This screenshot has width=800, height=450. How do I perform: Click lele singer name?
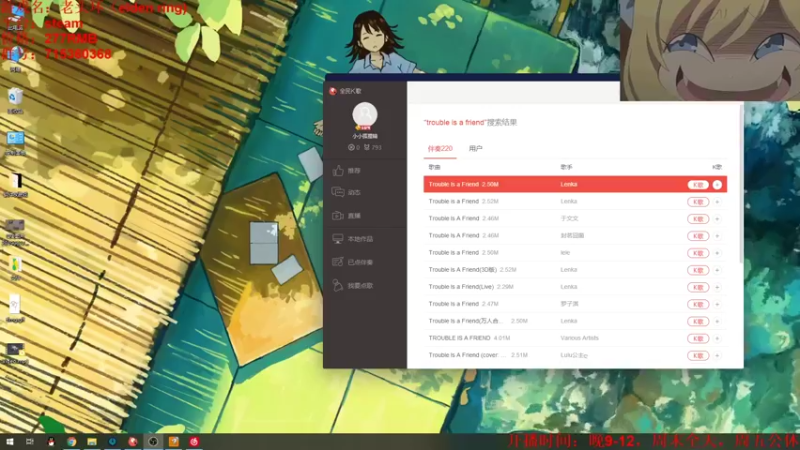(x=565, y=253)
